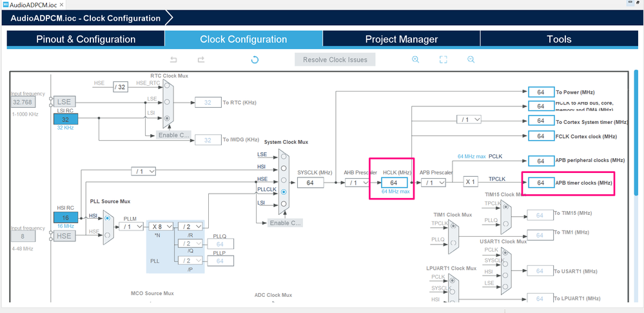Select LSI radio in RTC Clock Mux
644x313 pixels.
coord(167,118)
